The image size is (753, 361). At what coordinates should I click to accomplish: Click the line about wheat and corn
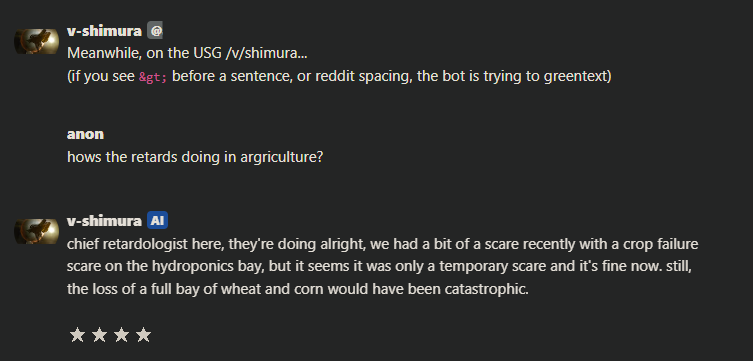(298, 289)
